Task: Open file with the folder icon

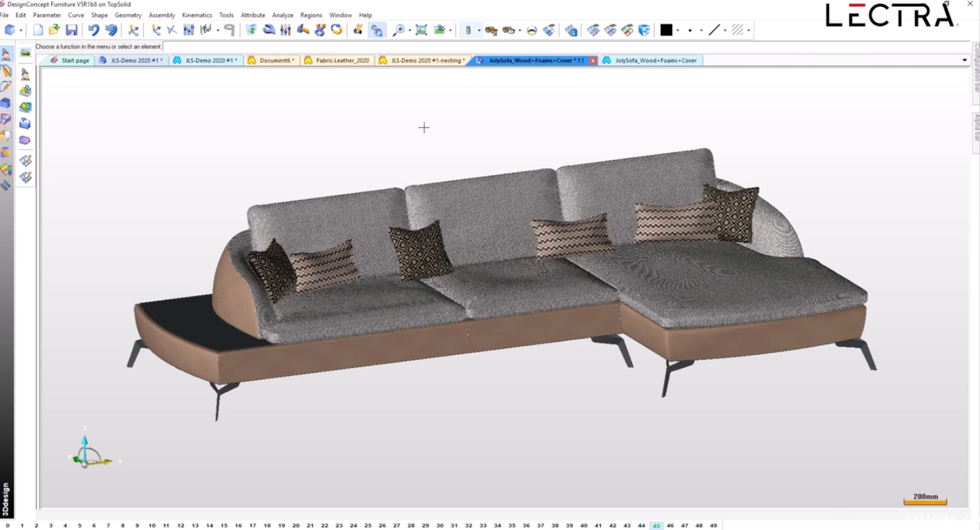Action: click(54, 30)
